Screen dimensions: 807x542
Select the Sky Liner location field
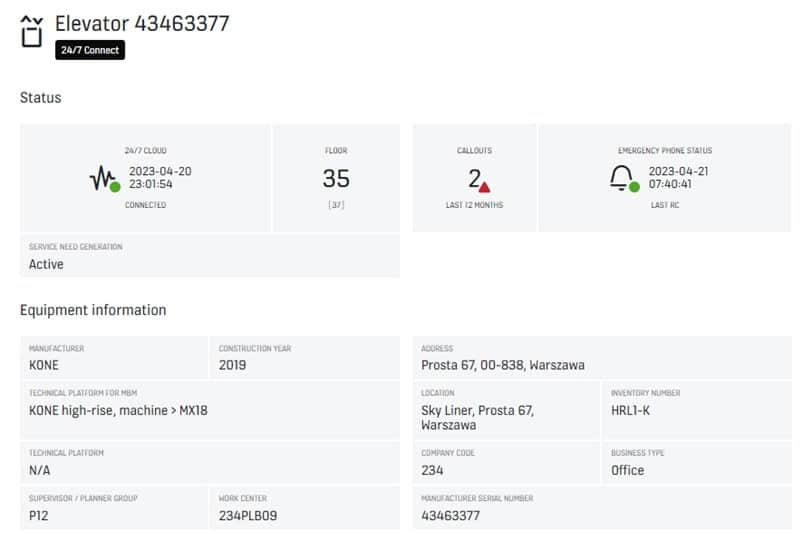506,410
